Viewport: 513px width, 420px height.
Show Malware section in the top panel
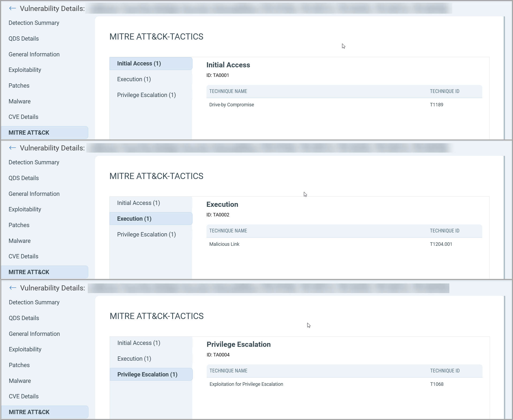[x=20, y=101]
